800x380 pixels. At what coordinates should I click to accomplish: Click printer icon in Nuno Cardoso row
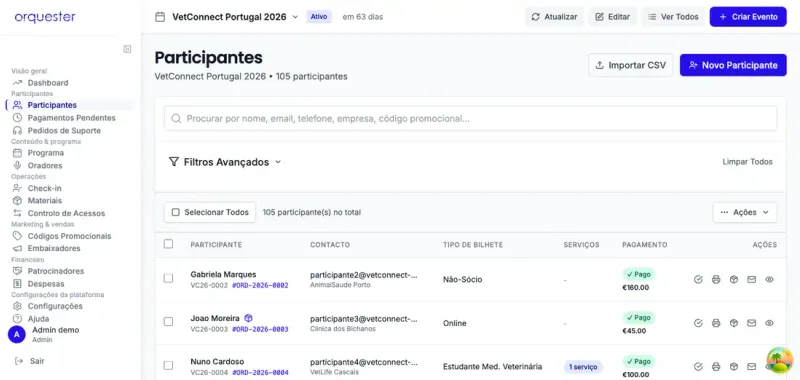716,367
